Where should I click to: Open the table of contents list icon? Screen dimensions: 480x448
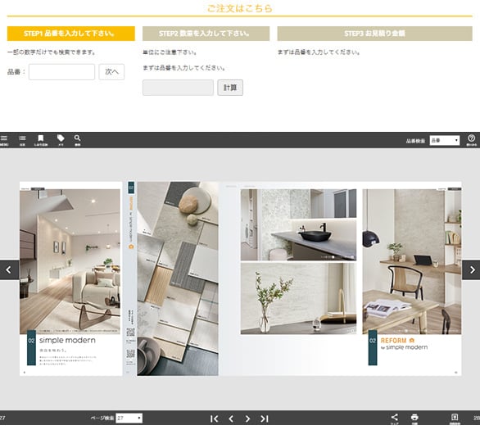click(22, 140)
